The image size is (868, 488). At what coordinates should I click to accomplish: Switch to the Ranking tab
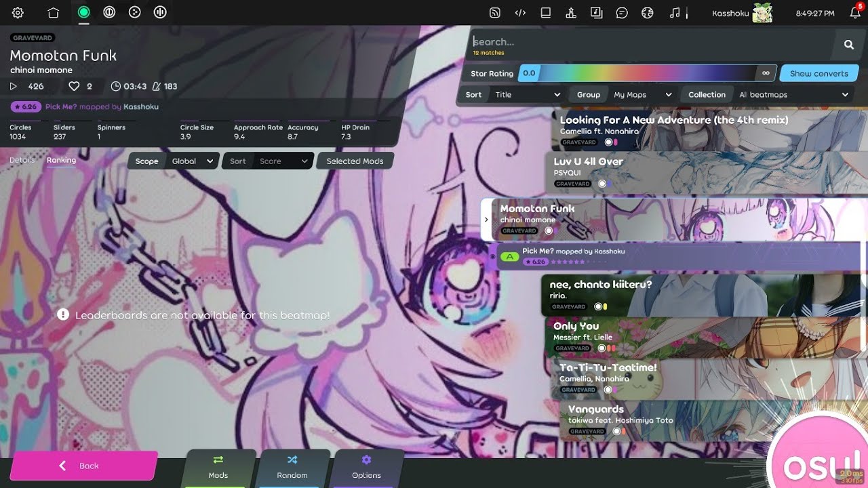pyautogui.click(x=61, y=160)
